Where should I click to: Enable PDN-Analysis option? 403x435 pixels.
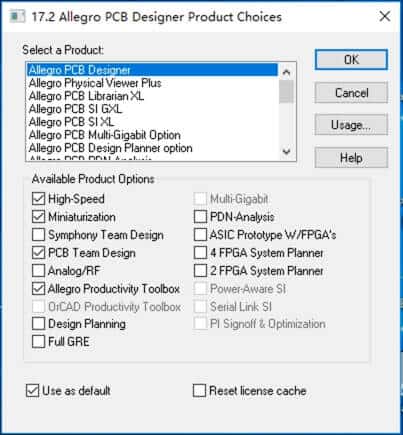point(200,217)
